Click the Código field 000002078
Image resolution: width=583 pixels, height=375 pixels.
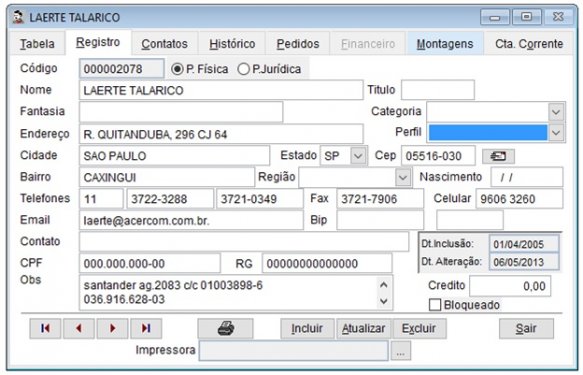coord(121,69)
